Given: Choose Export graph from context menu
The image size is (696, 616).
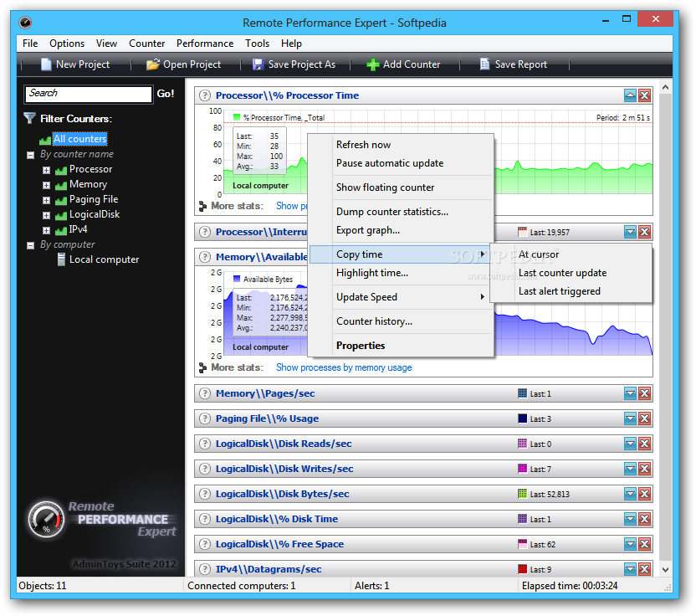Looking at the screenshot, I should coord(402,230).
